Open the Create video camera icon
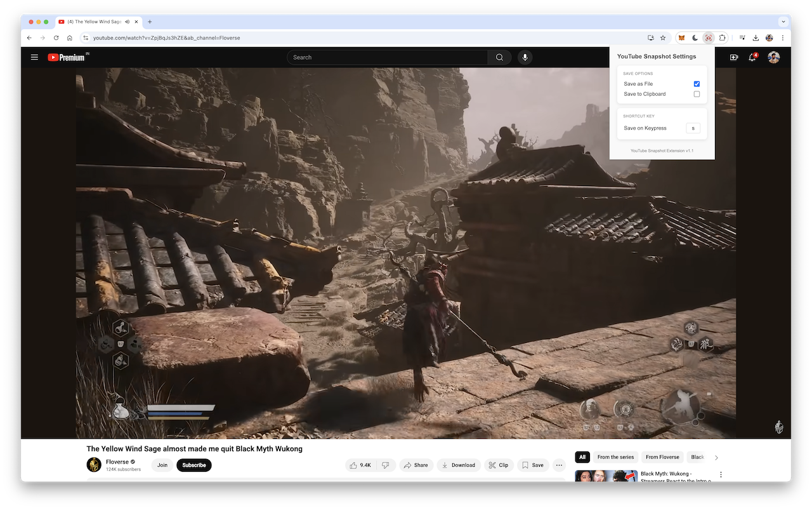 (x=734, y=57)
